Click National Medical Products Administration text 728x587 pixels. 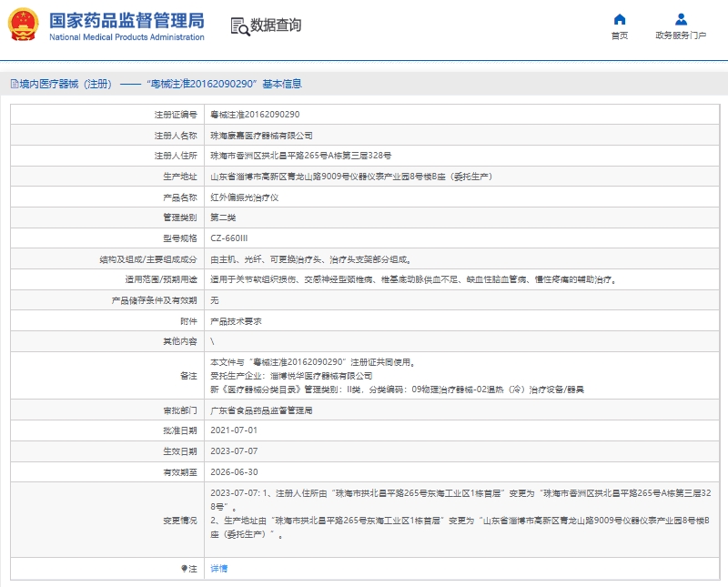click(126, 37)
